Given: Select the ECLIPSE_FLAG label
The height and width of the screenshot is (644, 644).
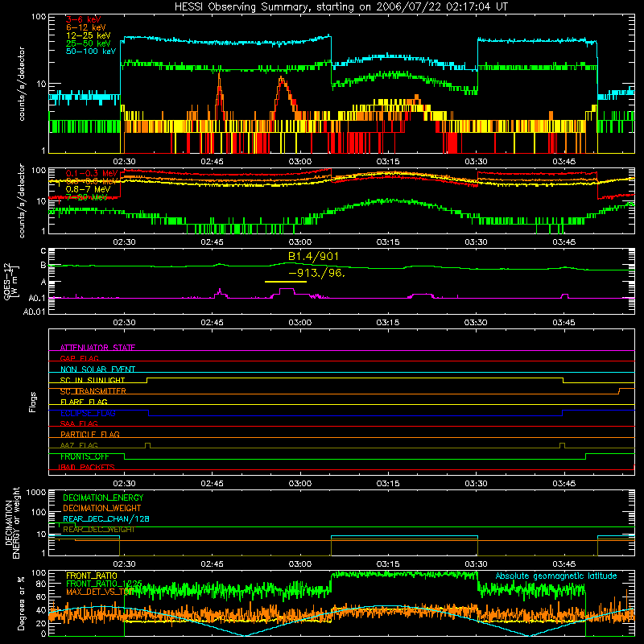Looking at the screenshot, I should 88,413.
